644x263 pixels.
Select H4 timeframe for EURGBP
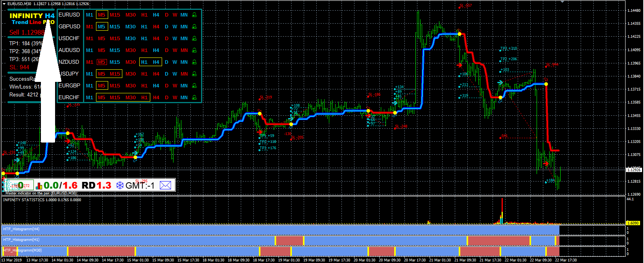pos(156,86)
